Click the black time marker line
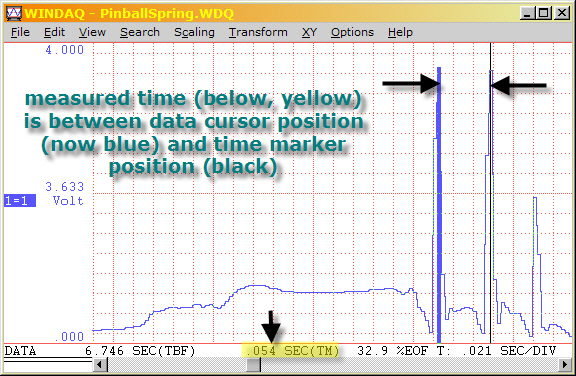 [x=490, y=193]
